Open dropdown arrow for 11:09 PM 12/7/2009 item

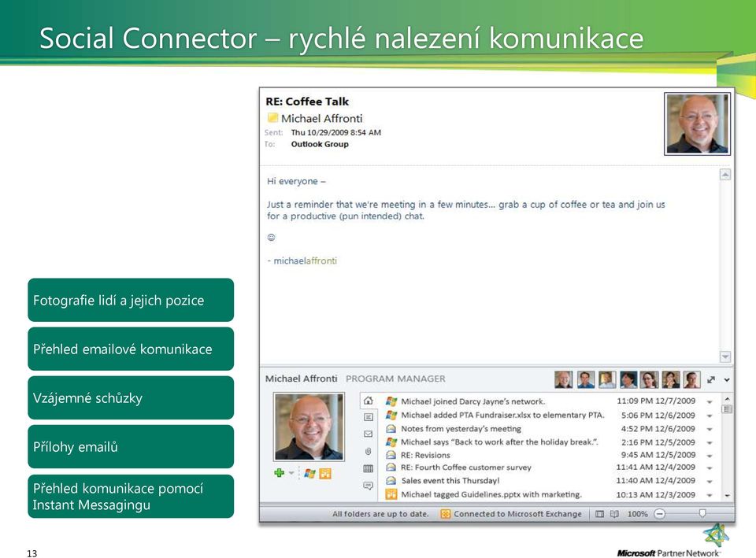tap(710, 402)
